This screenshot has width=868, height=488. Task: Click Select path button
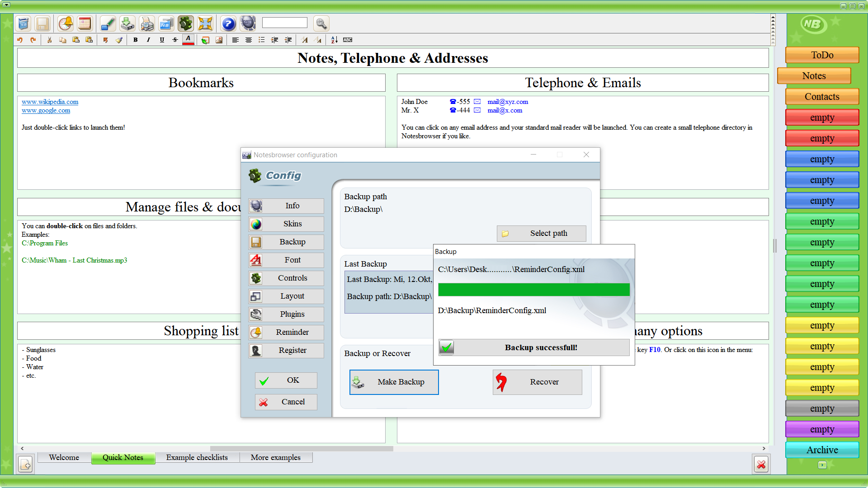(x=542, y=234)
